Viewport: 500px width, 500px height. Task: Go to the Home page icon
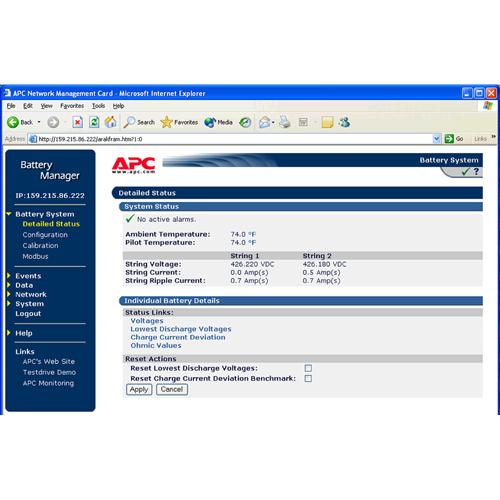click(111, 122)
